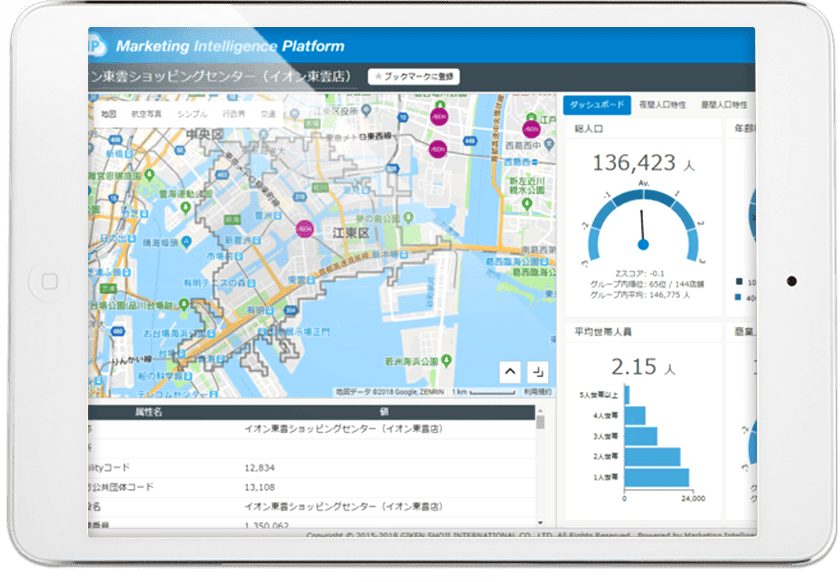Switch to the 昼間人口特性 tab
This screenshot has width=840, height=582.
(724, 105)
